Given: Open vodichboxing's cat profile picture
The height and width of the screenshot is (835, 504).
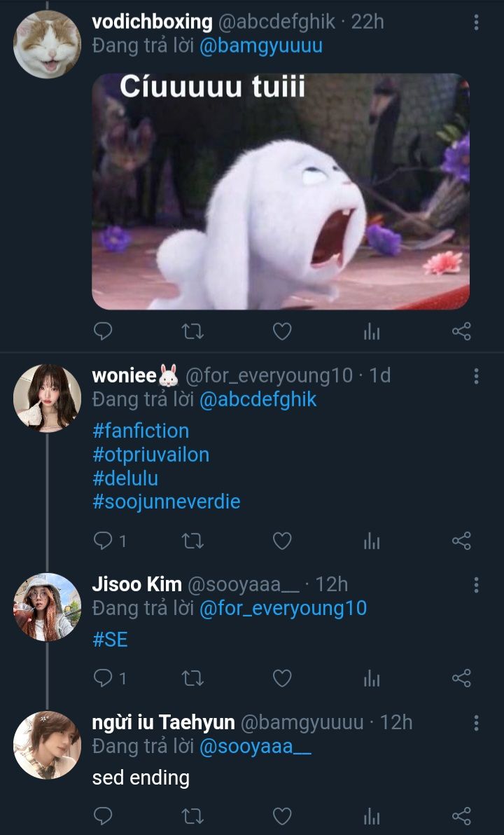Looking at the screenshot, I should [48, 44].
